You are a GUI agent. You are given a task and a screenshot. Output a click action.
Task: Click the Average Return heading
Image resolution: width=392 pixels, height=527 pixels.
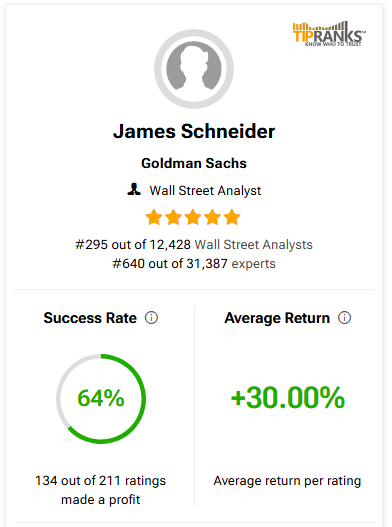pos(277,318)
